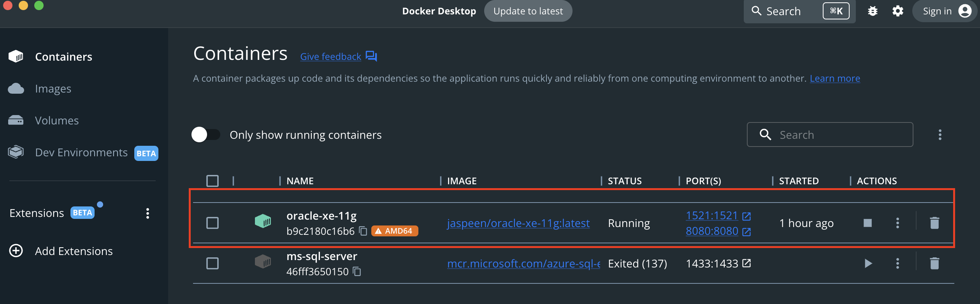Open more actions for ms-sql-server

897,263
